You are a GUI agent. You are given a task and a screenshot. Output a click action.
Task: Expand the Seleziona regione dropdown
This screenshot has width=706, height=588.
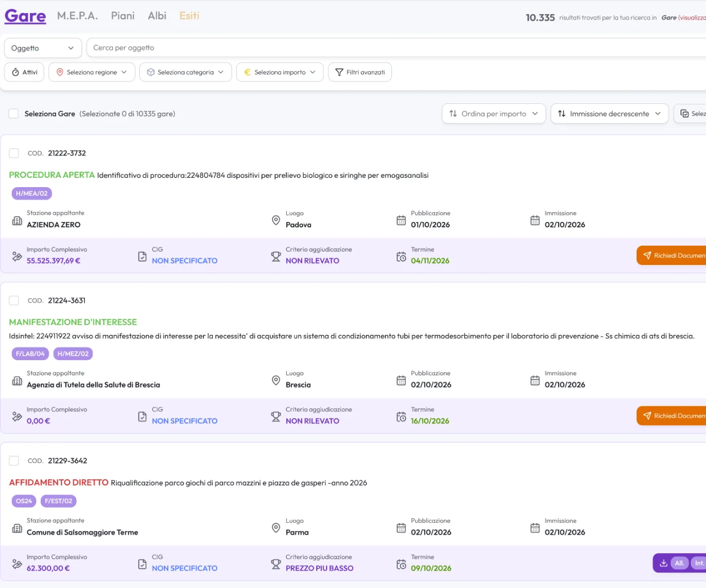click(92, 72)
